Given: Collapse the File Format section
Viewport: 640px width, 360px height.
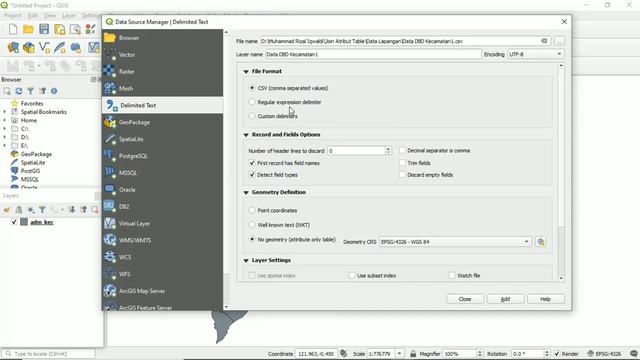Looking at the screenshot, I should click(246, 71).
